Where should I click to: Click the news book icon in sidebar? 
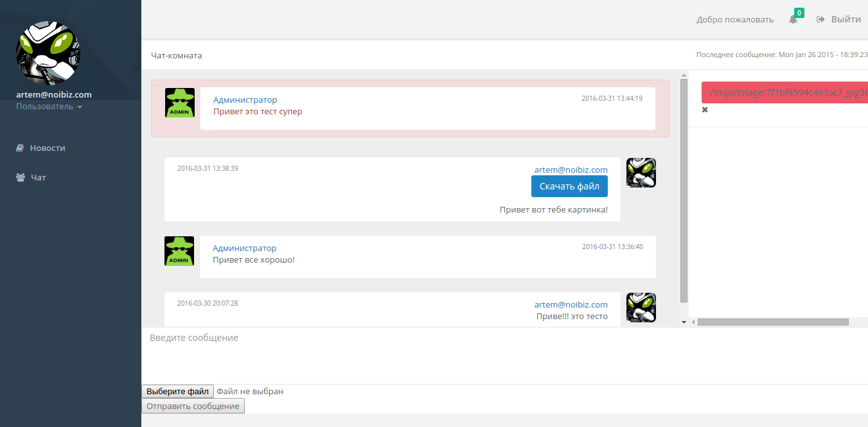[x=19, y=147]
